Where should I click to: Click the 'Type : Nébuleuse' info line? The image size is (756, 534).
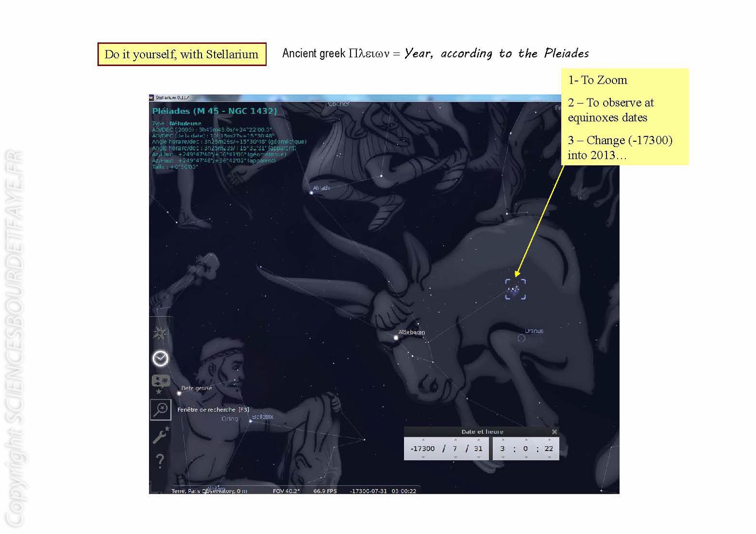point(176,123)
